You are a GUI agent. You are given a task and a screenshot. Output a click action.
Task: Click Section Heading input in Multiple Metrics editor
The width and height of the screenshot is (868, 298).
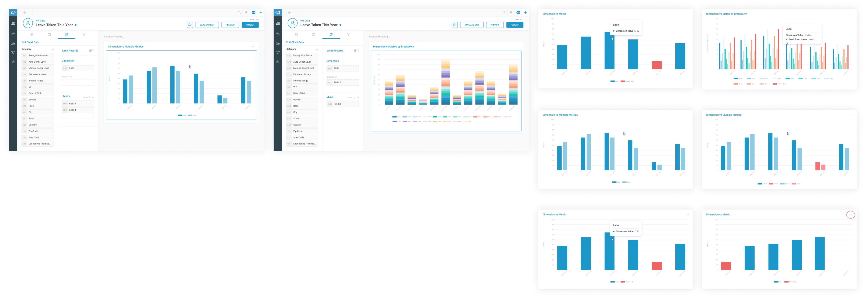(115, 36)
